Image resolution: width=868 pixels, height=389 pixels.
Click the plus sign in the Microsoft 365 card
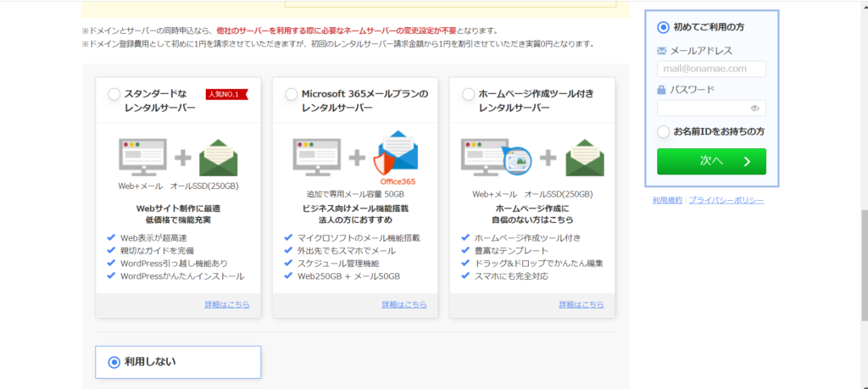click(357, 158)
